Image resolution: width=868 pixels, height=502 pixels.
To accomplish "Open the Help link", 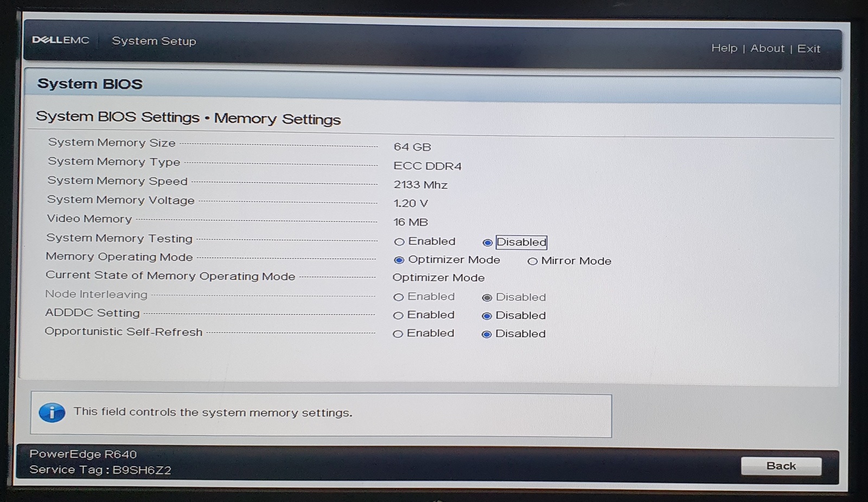I will (x=724, y=48).
